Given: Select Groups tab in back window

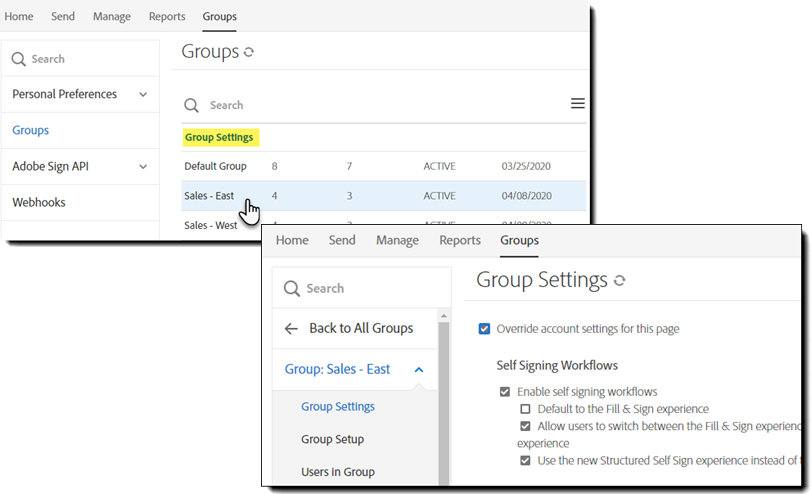Looking at the screenshot, I should pyautogui.click(x=219, y=16).
